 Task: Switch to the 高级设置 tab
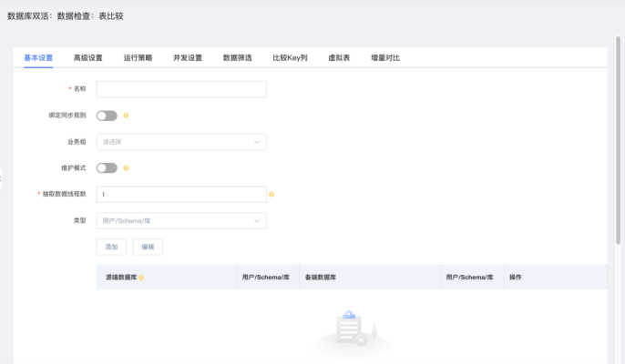[88, 57]
